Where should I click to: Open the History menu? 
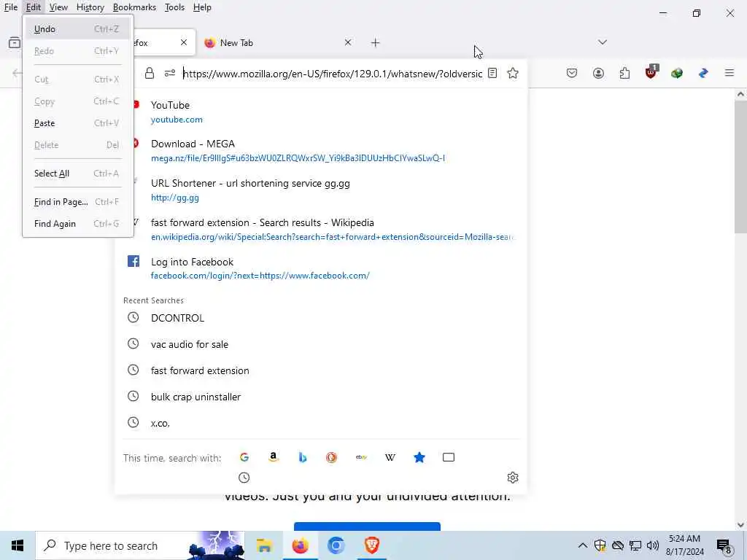90,7
